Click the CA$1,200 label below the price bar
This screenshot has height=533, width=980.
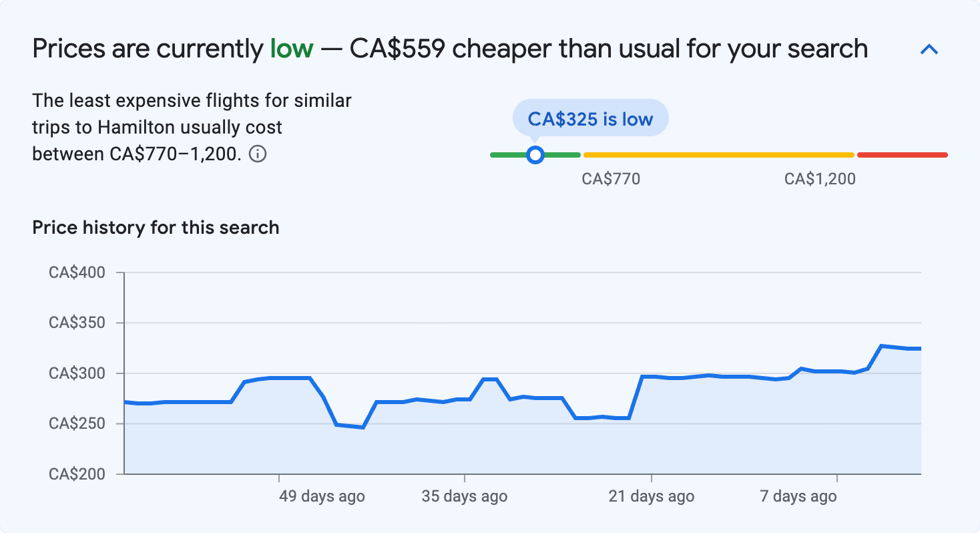[818, 178]
